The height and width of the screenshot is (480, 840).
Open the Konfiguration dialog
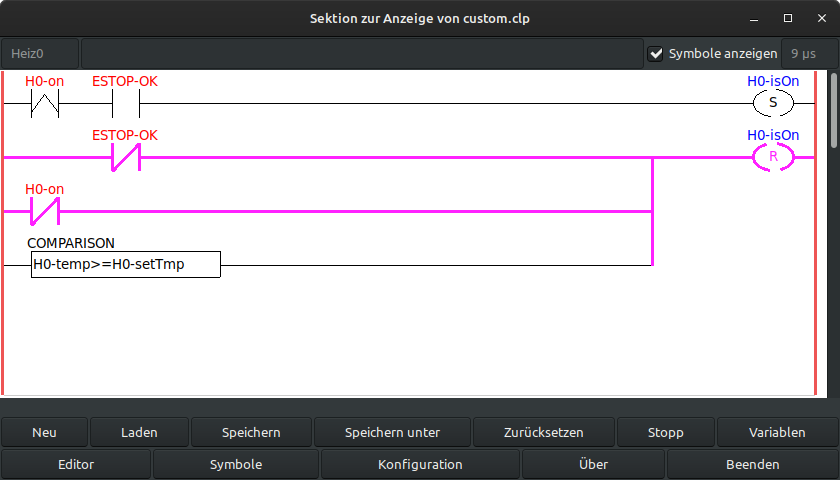[420, 464]
